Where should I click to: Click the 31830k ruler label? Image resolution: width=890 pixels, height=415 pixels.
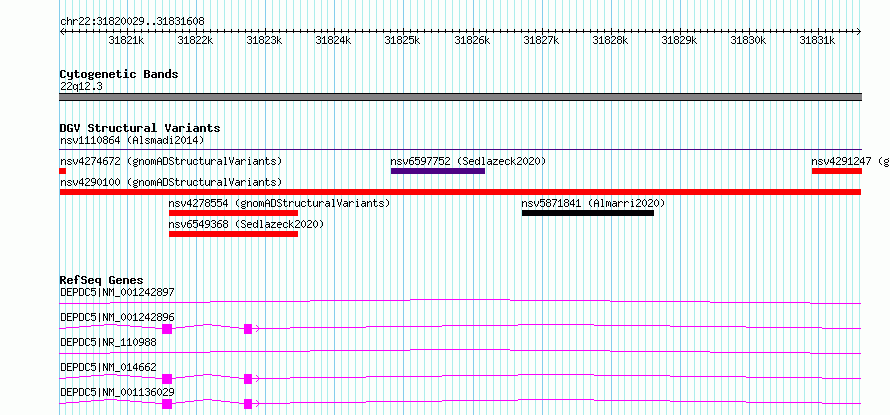pyautogui.click(x=748, y=40)
